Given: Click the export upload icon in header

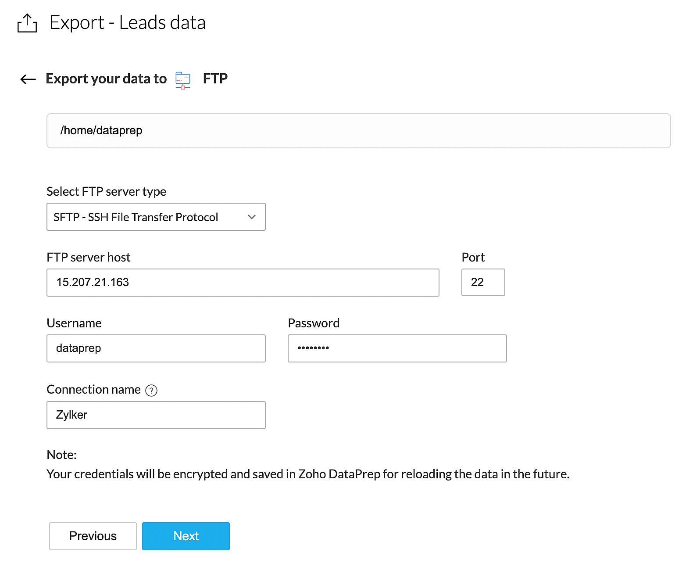Looking at the screenshot, I should click(27, 23).
